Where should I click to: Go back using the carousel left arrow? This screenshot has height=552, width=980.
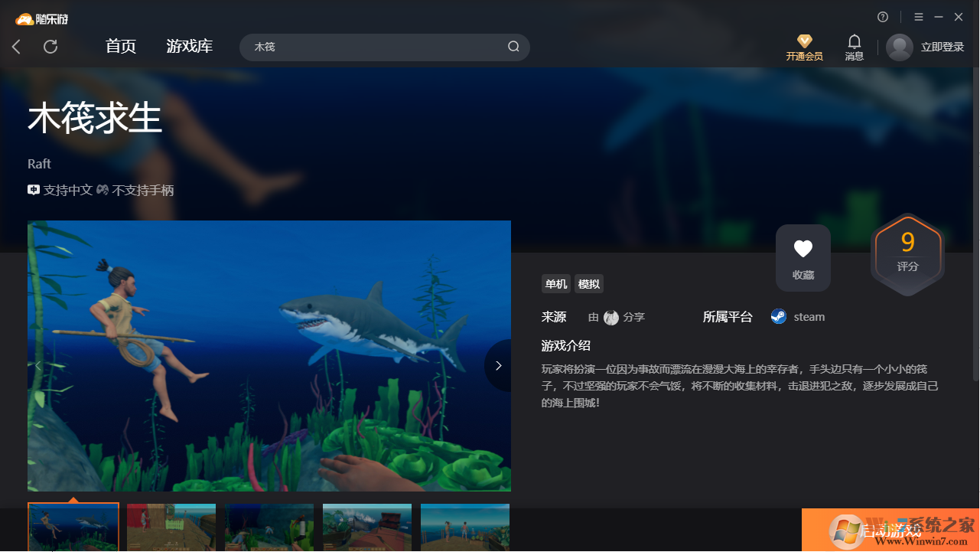coord(38,365)
